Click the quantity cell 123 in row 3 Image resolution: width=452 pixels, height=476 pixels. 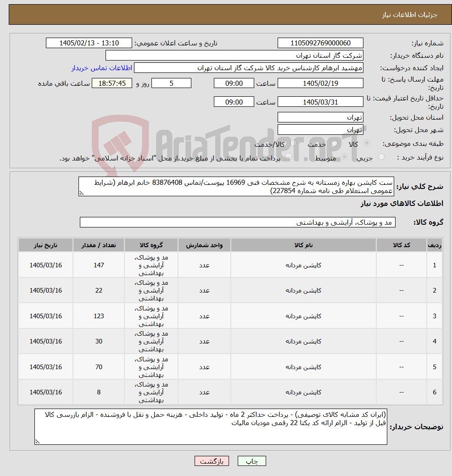99,316
